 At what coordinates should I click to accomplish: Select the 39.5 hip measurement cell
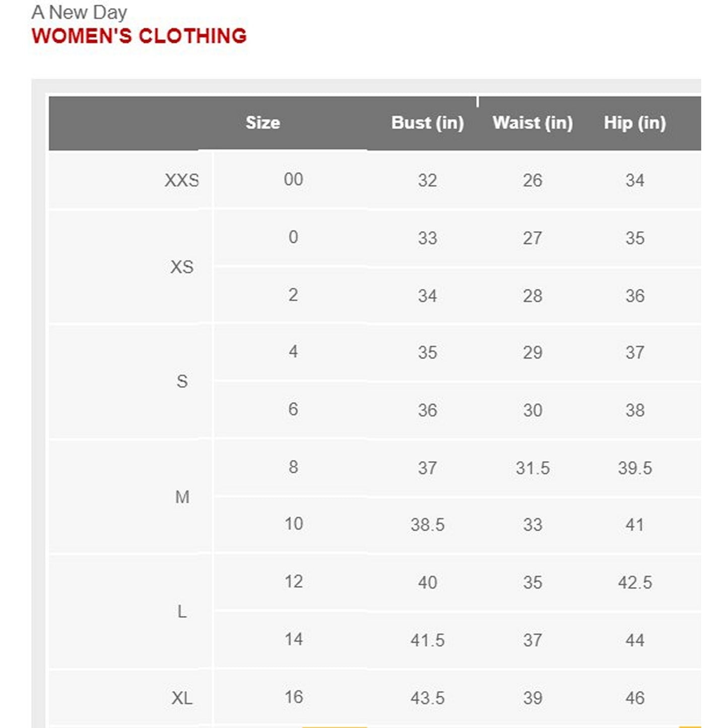coord(635,468)
